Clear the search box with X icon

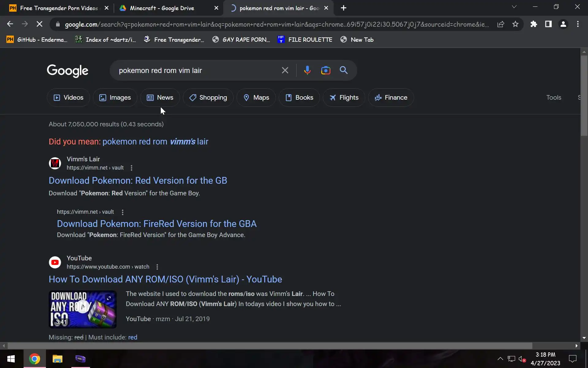(x=285, y=70)
